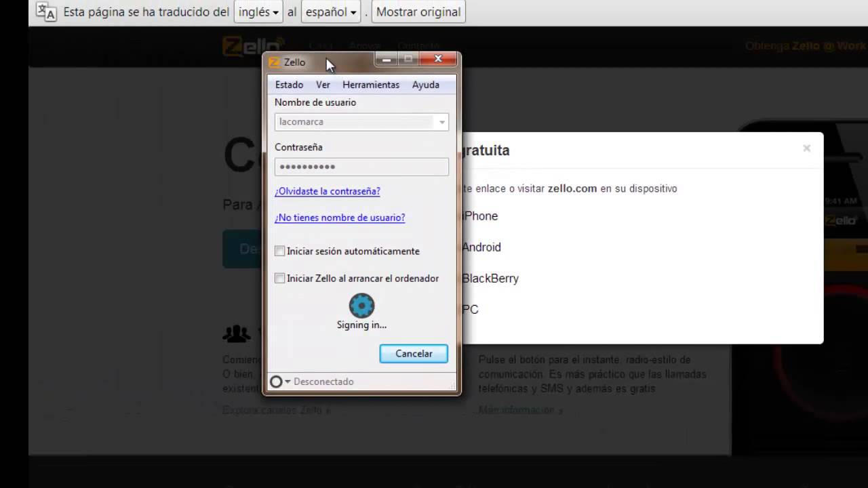Click the translate icon in browser bar
Image resolution: width=868 pixels, height=488 pixels.
click(46, 12)
